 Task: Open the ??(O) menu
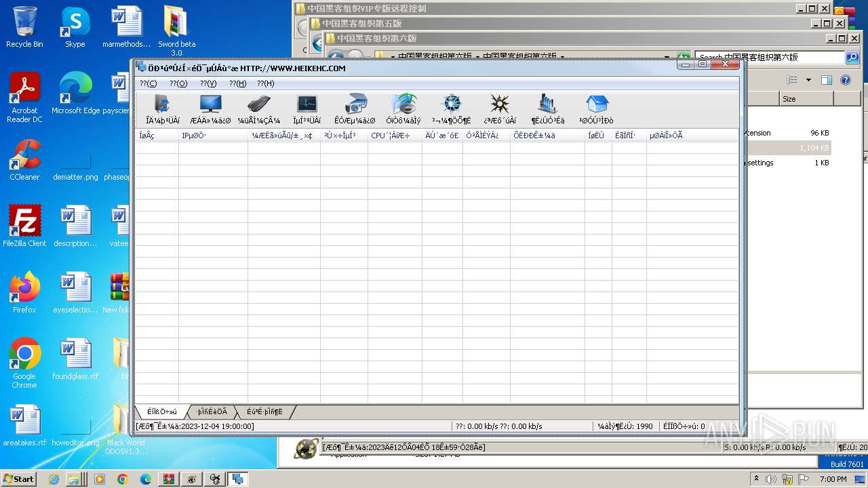(178, 83)
